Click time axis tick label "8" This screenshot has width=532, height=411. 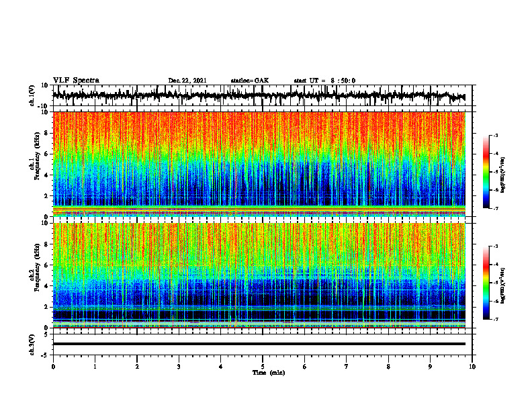coord(388,367)
